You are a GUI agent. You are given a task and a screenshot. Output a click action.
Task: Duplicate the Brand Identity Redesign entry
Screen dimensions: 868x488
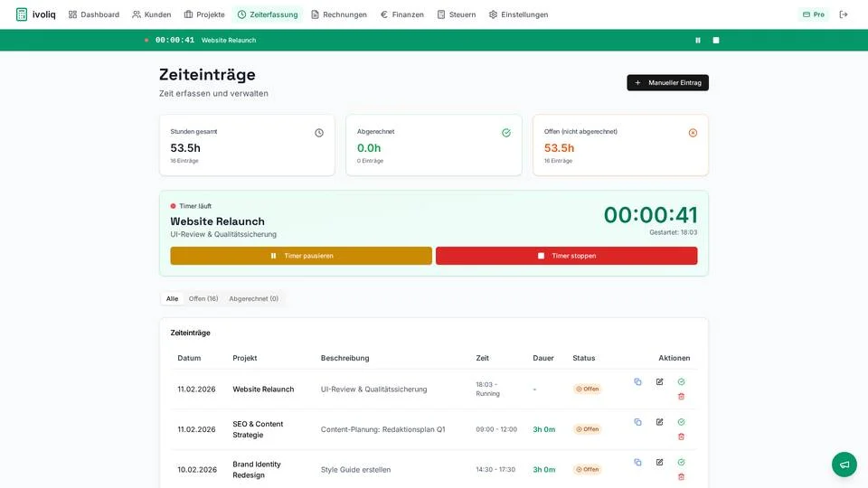point(637,462)
